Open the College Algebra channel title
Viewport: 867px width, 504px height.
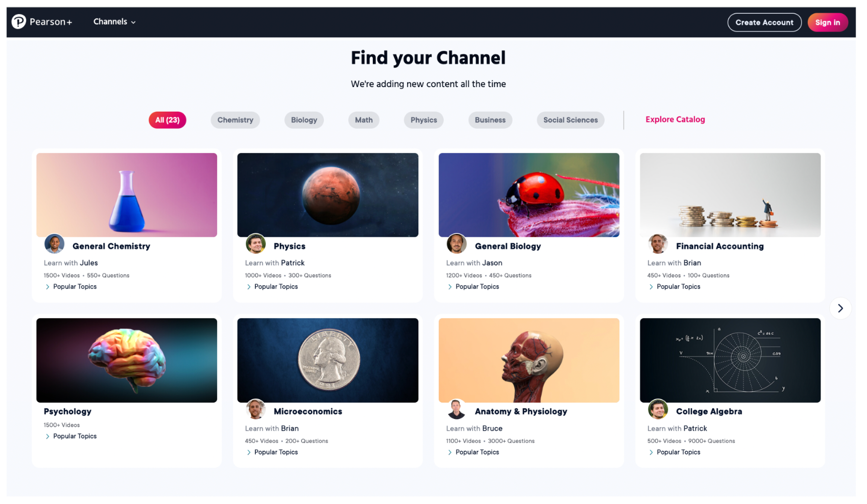[x=709, y=412]
